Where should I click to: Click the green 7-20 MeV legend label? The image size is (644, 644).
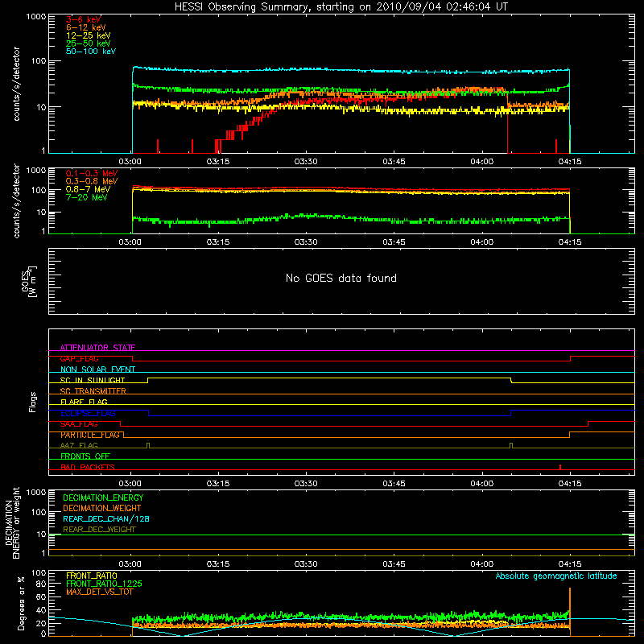click(x=87, y=197)
